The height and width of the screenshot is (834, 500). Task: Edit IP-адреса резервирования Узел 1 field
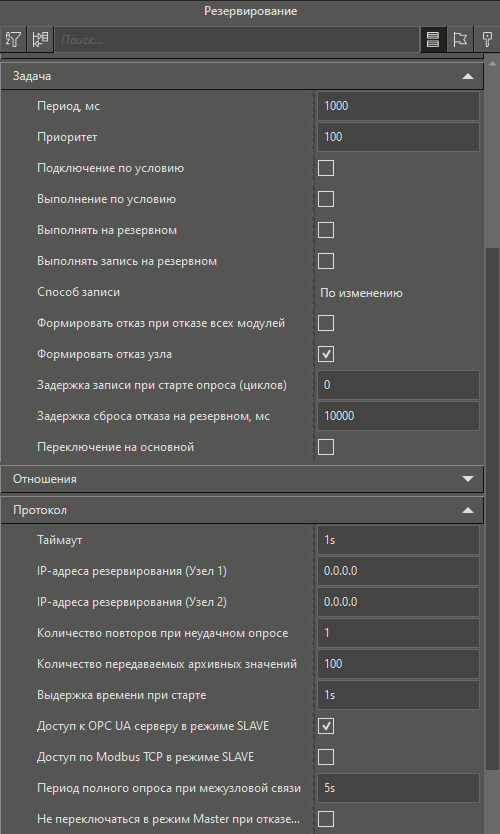[x=398, y=571]
